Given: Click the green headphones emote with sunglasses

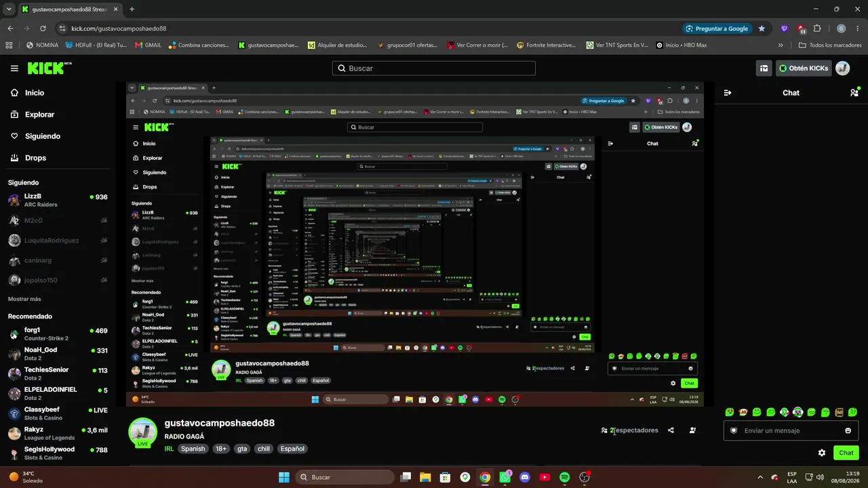Looking at the screenshot, I should [x=798, y=412].
